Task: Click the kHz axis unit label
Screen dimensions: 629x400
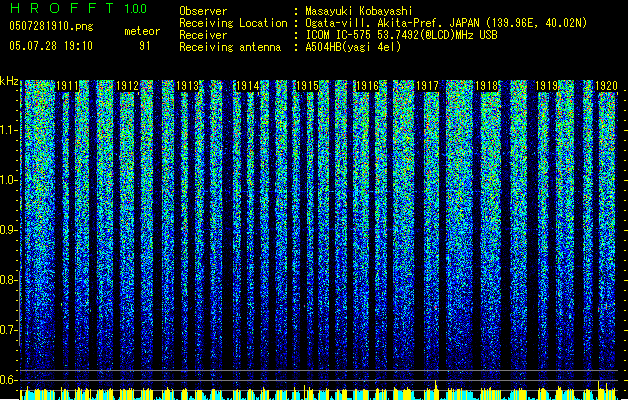Action: tap(9, 81)
